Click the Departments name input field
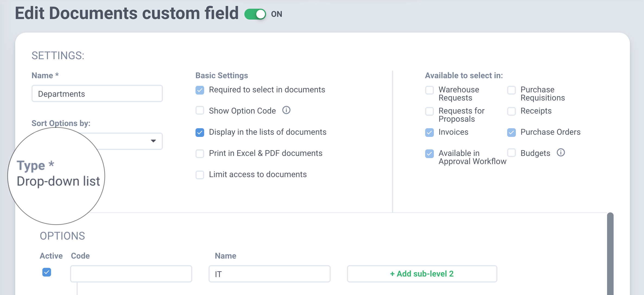 [x=97, y=94]
